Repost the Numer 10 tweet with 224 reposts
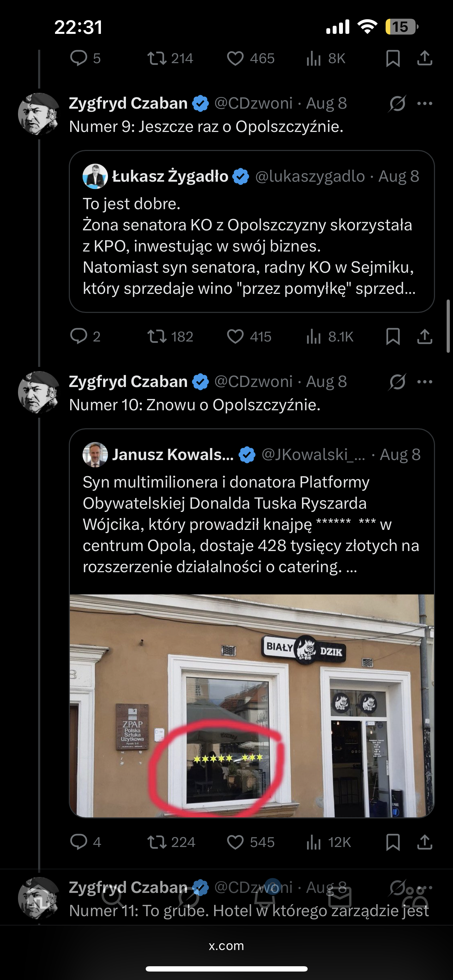This screenshot has width=453, height=980. [157, 842]
